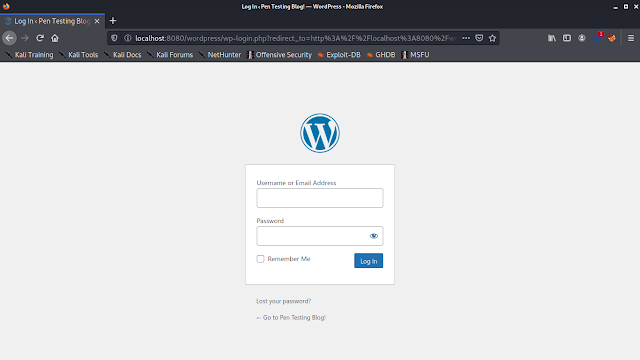This screenshot has height=360, width=640.
Task: Open Kali Tools bookmark
Action: [79, 55]
